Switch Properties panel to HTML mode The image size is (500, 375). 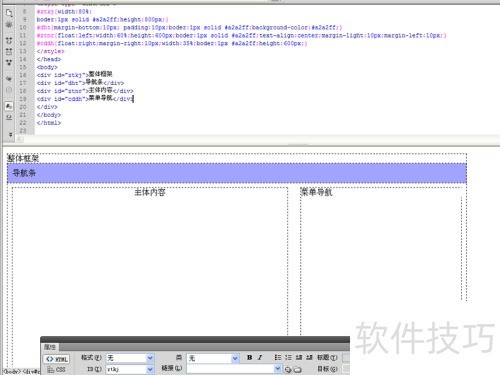(57, 359)
